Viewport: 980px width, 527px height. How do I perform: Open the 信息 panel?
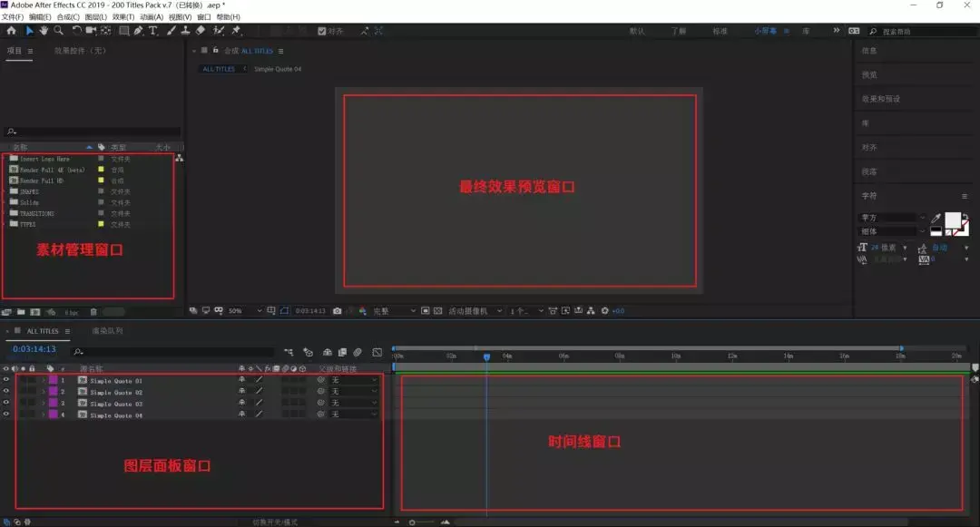869,51
